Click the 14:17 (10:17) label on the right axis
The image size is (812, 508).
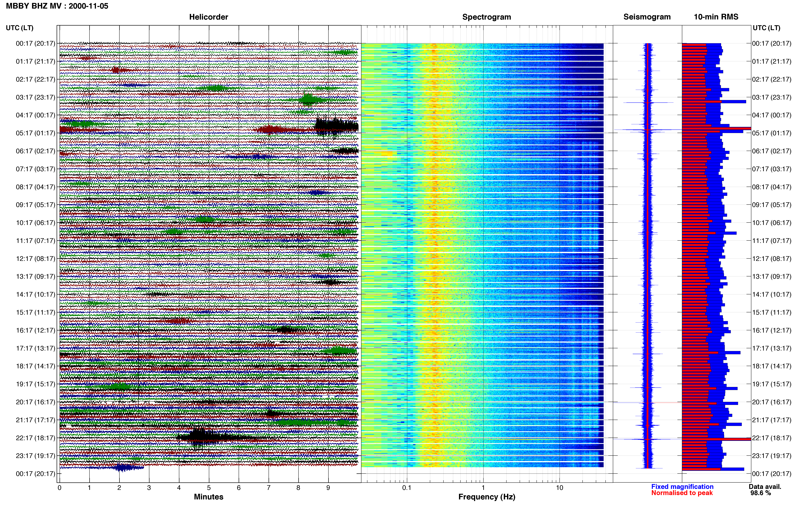click(772, 294)
